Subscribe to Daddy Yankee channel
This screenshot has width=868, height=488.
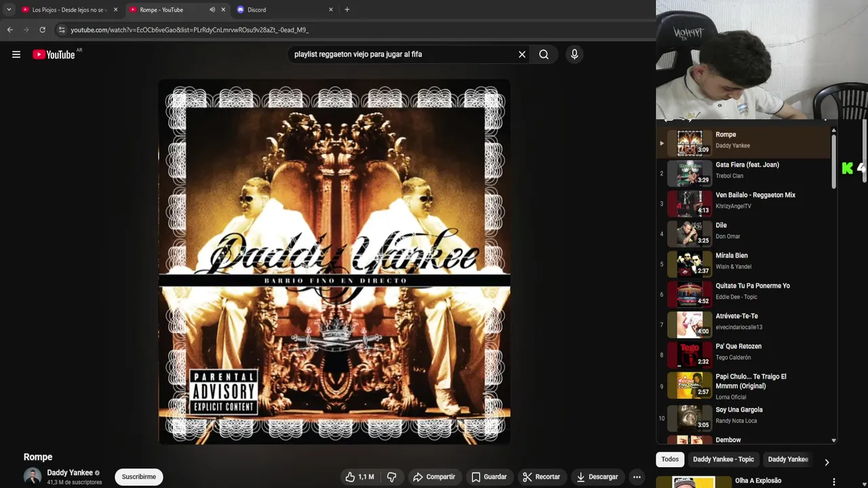139,477
